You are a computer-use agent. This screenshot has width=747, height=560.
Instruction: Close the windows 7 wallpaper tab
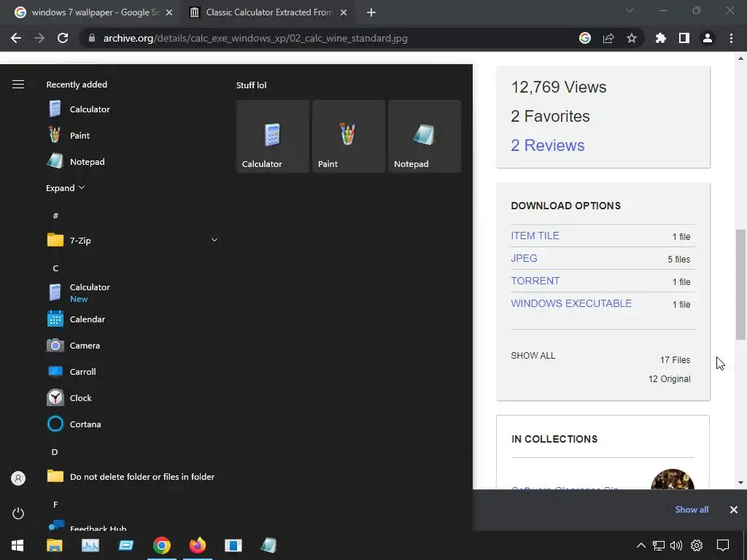tap(169, 12)
